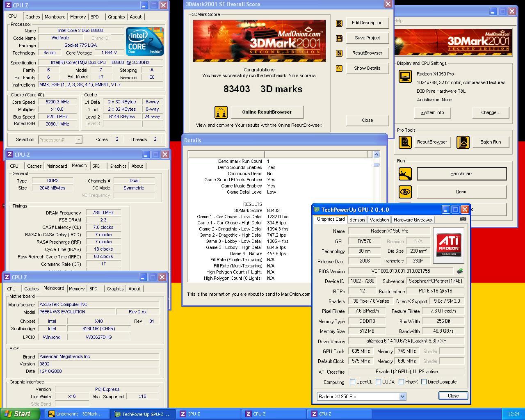The height and width of the screenshot is (420, 525).
Task: Click the Change... button in 3DMark settings
Action: coord(490,112)
